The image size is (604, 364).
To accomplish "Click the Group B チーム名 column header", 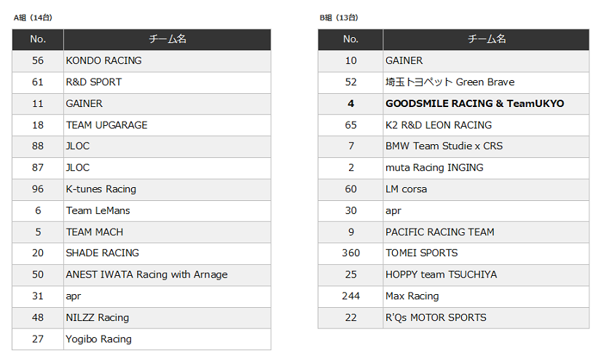I will coord(486,39).
